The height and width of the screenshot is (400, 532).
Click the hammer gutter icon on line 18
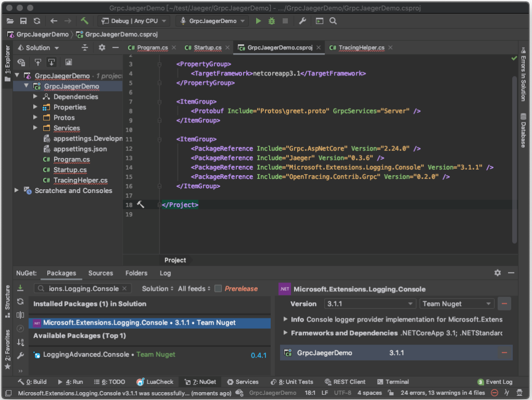click(x=140, y=204)
